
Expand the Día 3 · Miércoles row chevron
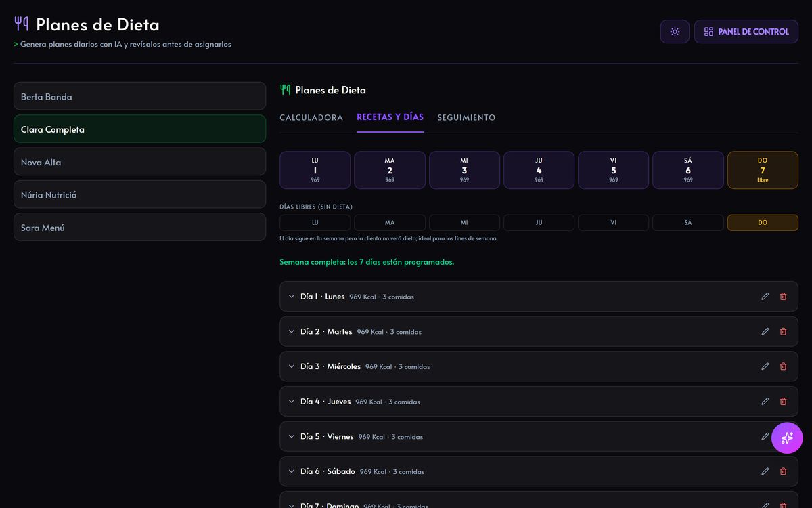click(292, 366)
